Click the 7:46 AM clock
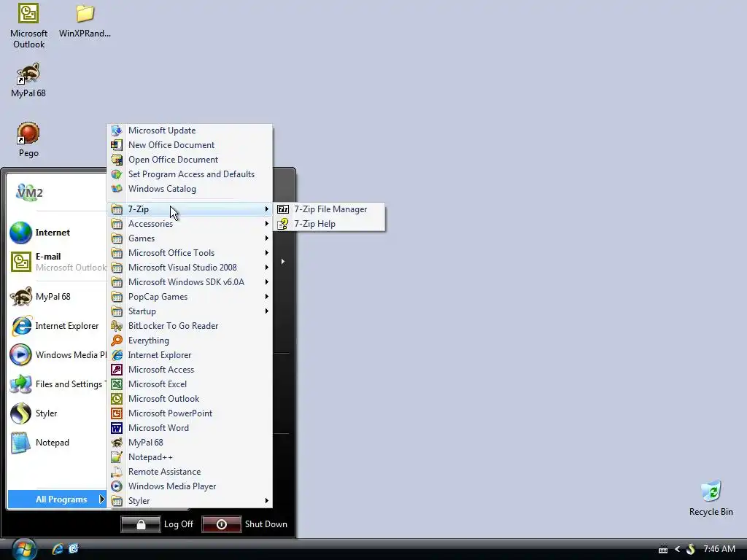The height and width of the screenshot is (560, 747). [x=719, y=549]
